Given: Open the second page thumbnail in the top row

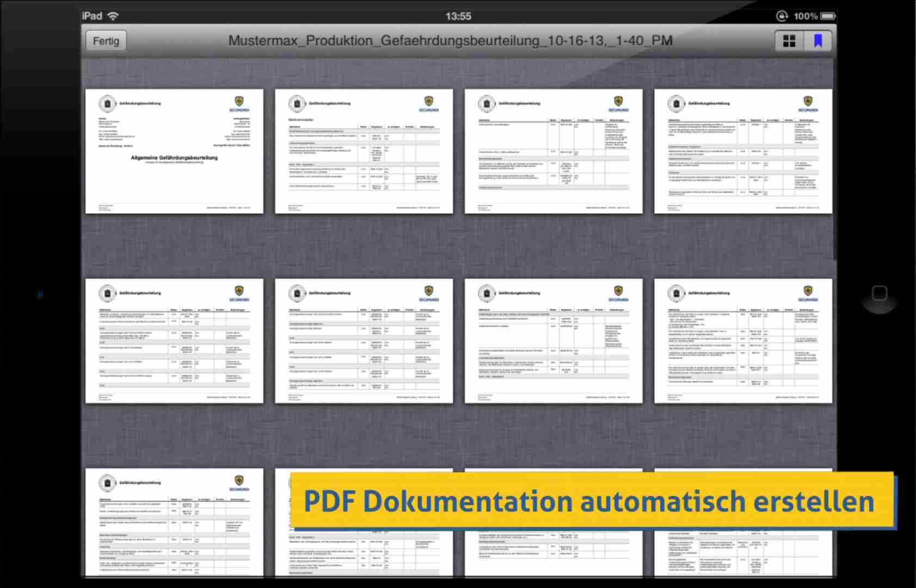Looking at the screenshot, I should click(364, 151).
